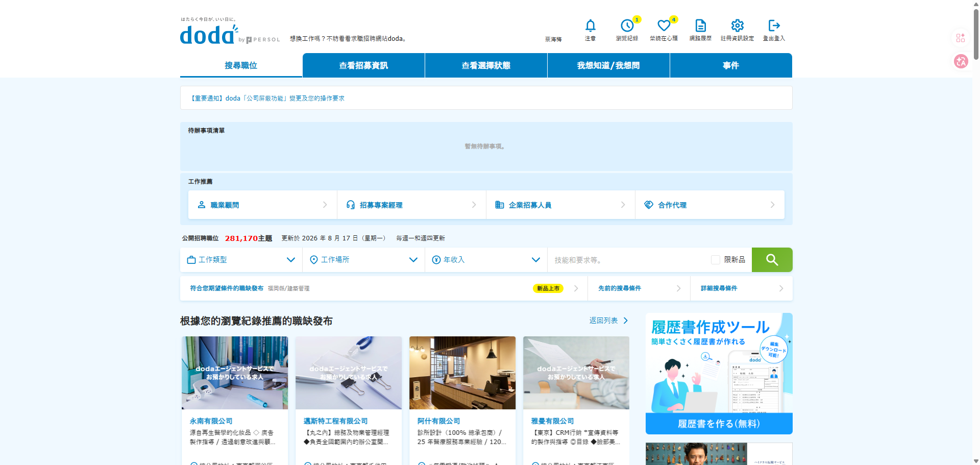Viewport: 980px width, 465px height.
Task: Open 邁斯特工程有限公司 company link
Action: [x=335, y=421]
